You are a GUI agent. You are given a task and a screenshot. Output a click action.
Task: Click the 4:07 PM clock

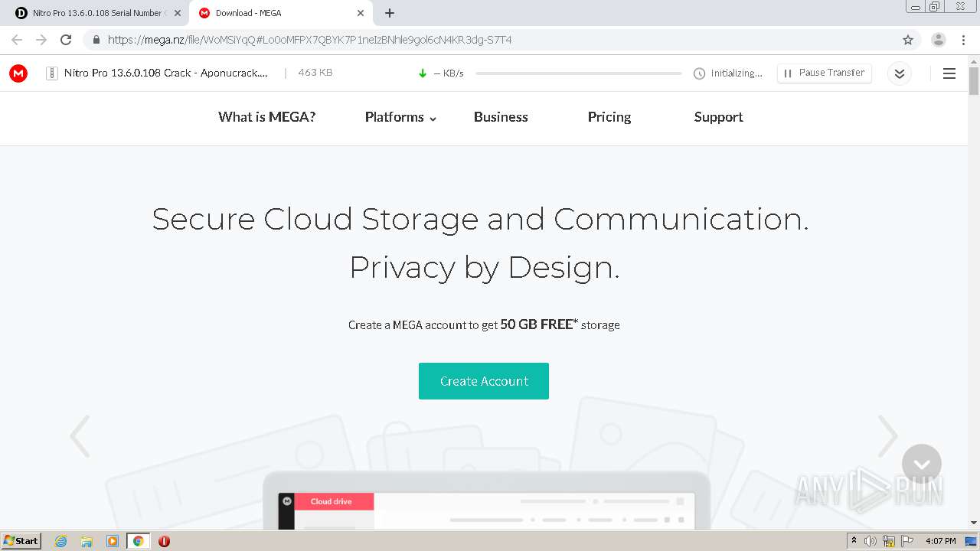(940, 541)
